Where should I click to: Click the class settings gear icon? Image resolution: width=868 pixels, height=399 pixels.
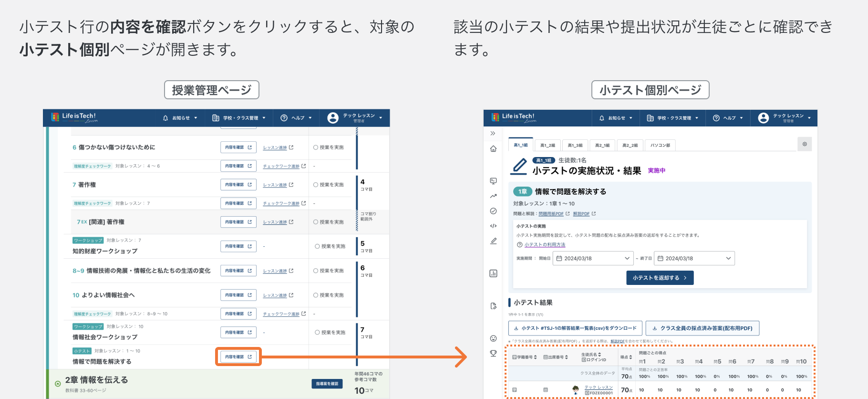tap(805, 144)
